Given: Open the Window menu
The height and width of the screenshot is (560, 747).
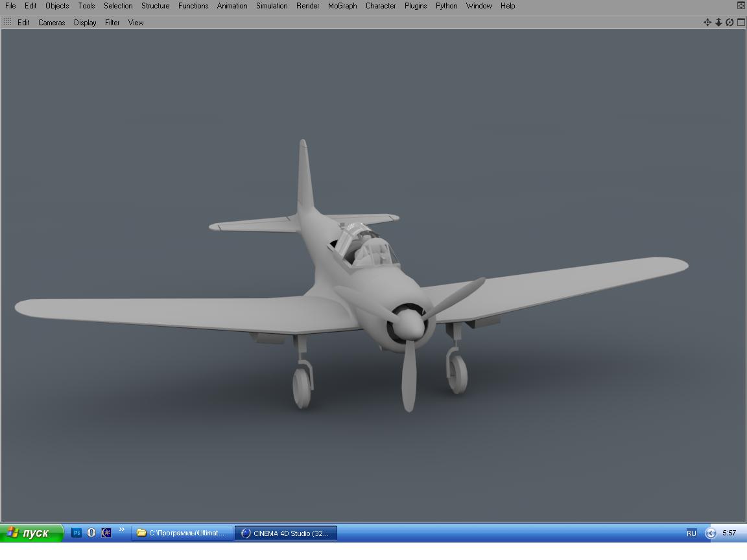Looking at the screenshot, I should click(479, 6).
